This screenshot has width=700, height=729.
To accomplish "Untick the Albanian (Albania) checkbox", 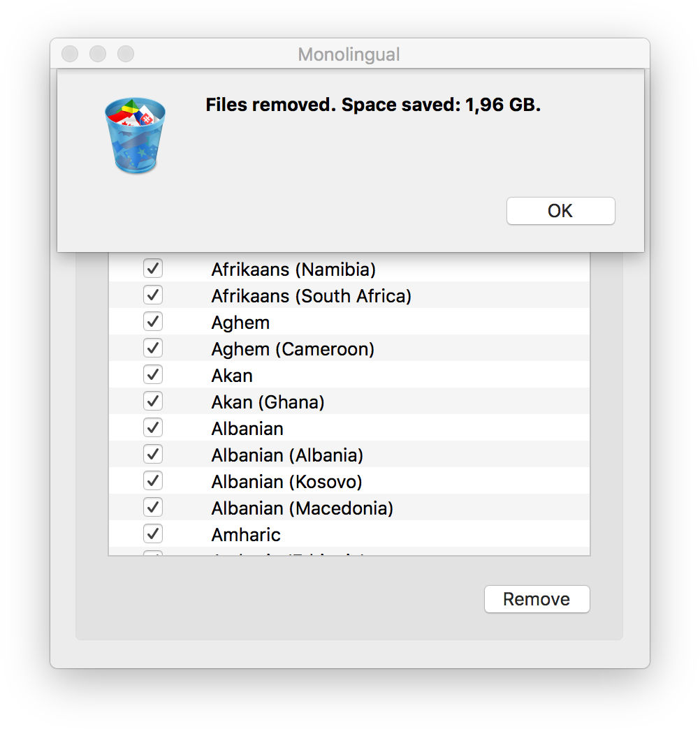I will tap(152, 454).
